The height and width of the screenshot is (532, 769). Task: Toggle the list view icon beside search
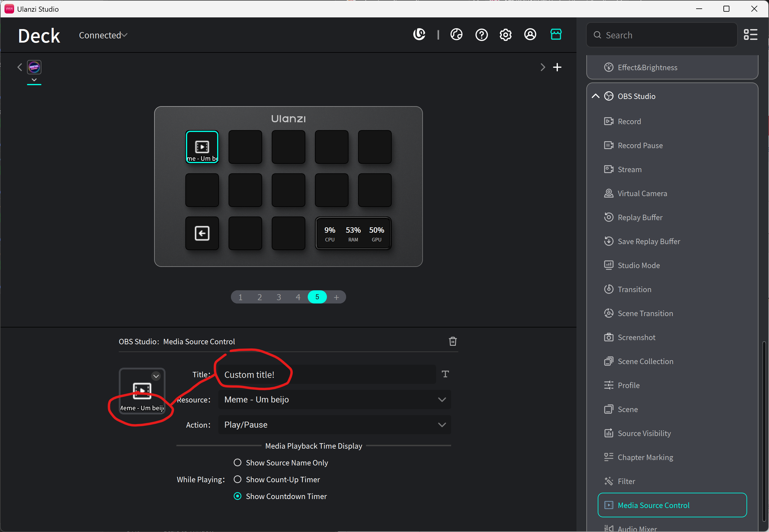pyautogui.click(x=750, y=35)
